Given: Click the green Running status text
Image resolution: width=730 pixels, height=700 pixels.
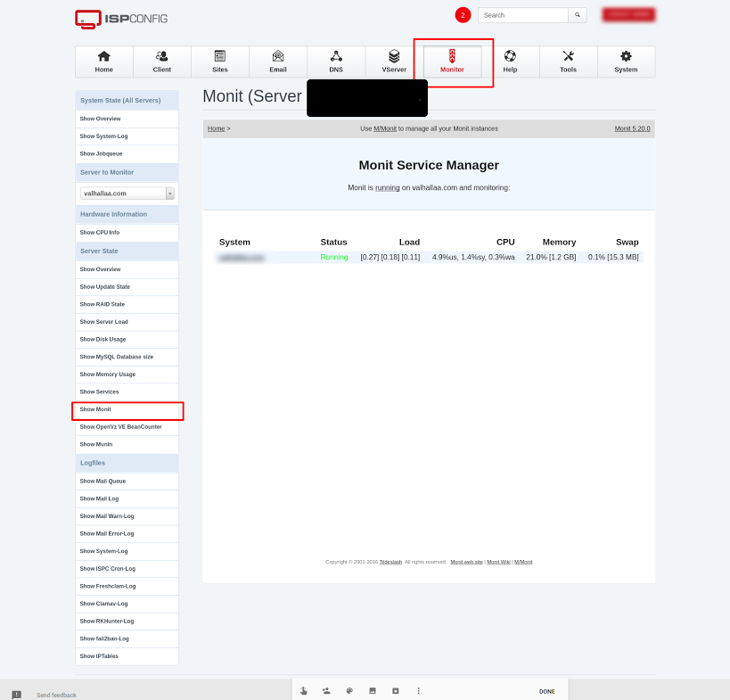Looking at the screenshot, I should (334, 257).
